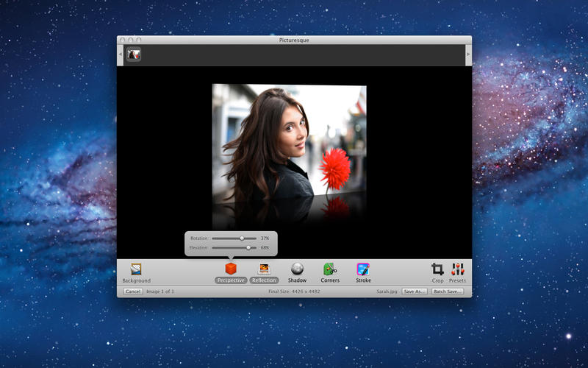The height and width of the screenshot is (368, 588).
Task: Open the Background tool
Action: 136,269
